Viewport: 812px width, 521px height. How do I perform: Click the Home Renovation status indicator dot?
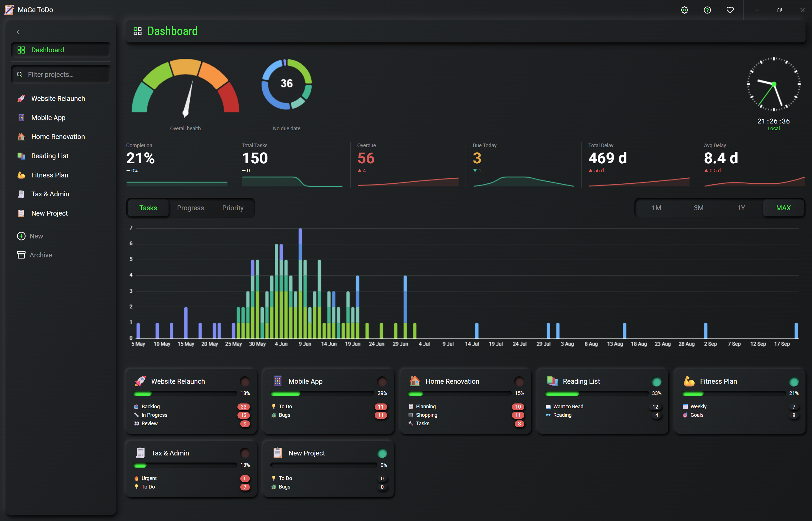click(x=519, y=382)
